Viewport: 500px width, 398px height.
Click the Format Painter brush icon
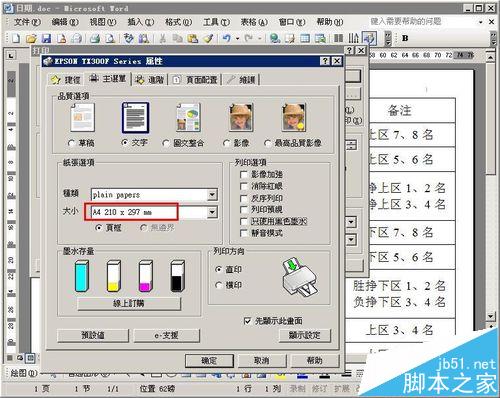[x=209, y=38]
